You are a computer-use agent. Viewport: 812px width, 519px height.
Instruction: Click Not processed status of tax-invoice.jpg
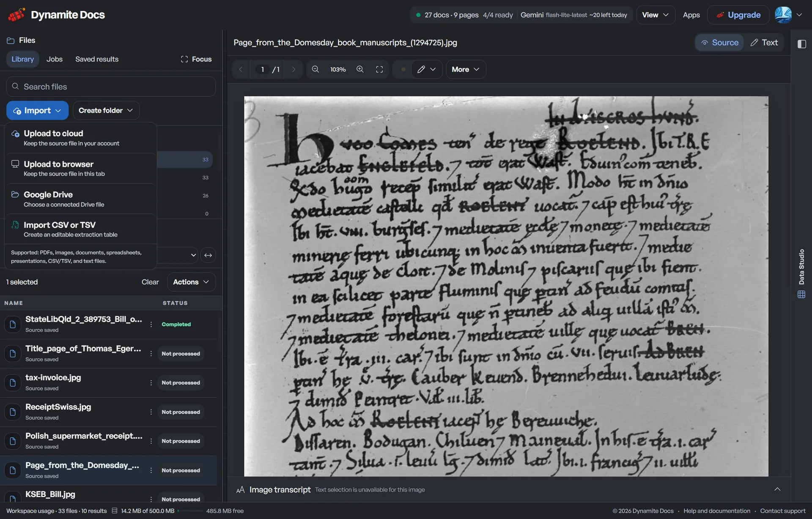coord(181,382)
